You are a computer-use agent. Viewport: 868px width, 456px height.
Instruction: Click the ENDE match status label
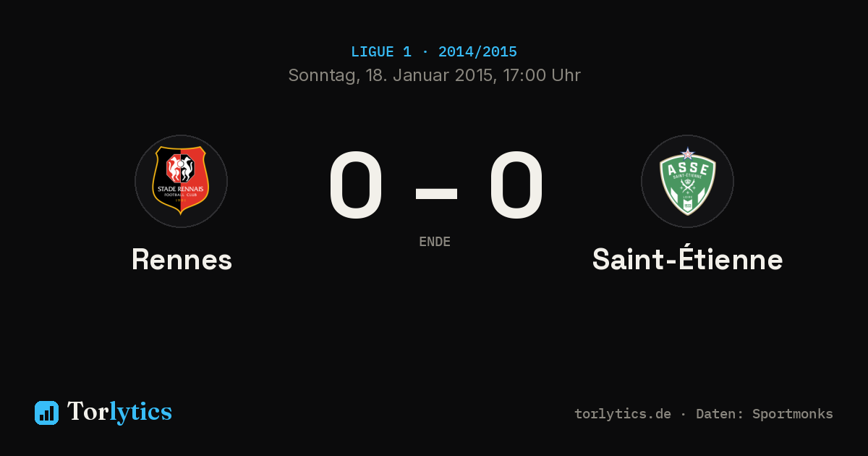tap(435, 242)
